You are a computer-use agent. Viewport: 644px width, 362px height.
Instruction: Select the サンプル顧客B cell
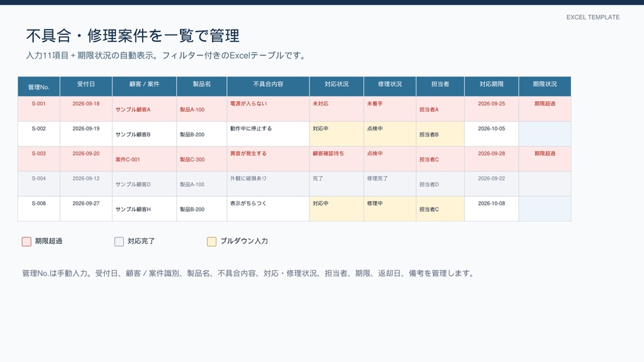click(x=144, y=134)
